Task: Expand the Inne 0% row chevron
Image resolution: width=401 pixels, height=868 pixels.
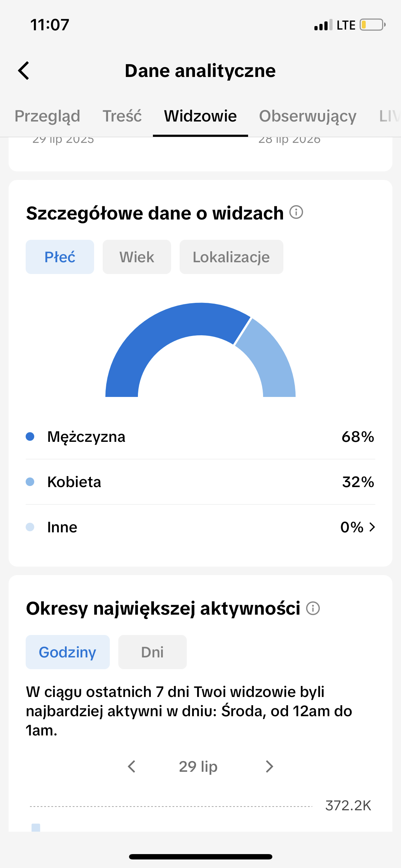Action: [x=372, y=527]
